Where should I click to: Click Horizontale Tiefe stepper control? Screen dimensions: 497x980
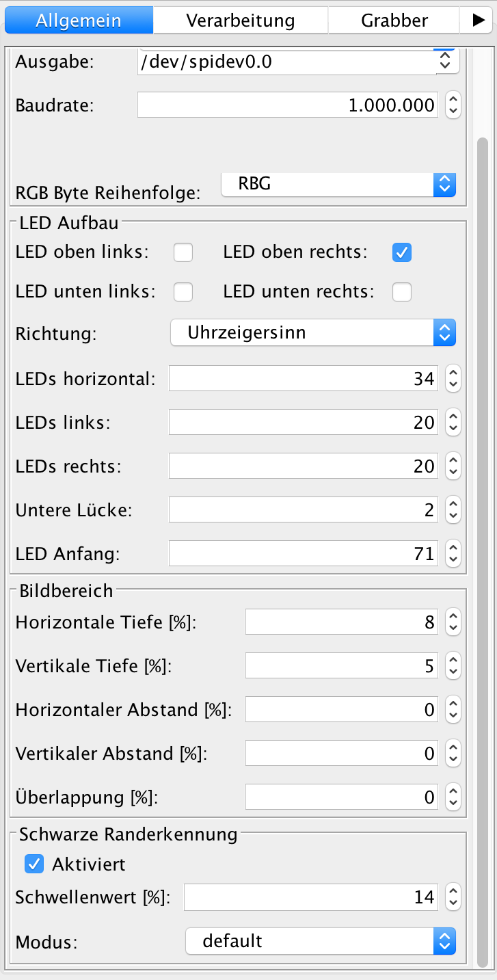click(x=453, y=622)
